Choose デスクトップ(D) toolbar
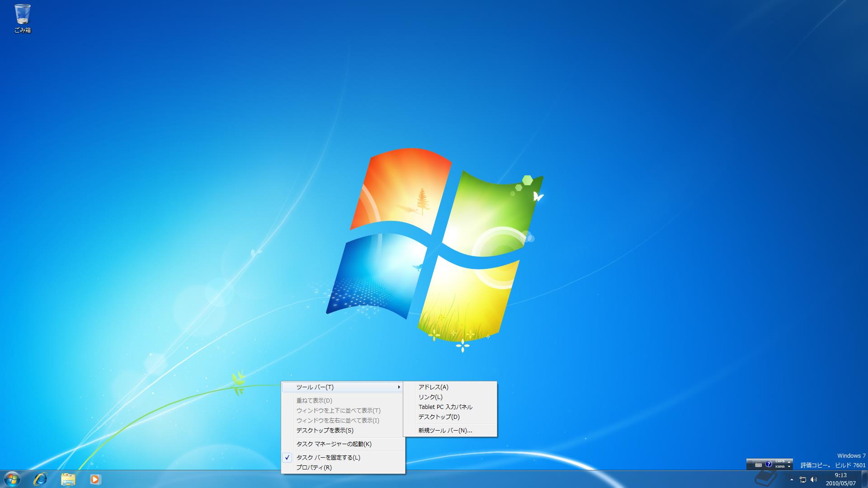This screenshot has width=868, height=488. pyautogui.click(x=450, y=417)
